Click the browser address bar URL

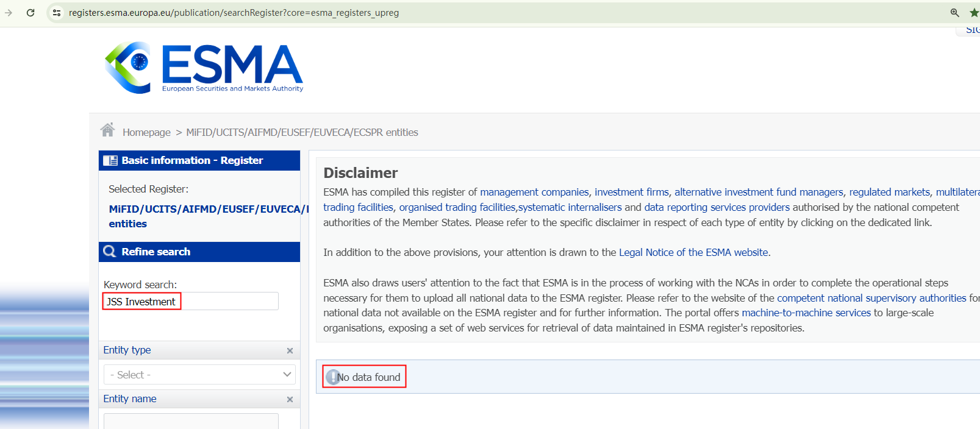pos(234,13)
